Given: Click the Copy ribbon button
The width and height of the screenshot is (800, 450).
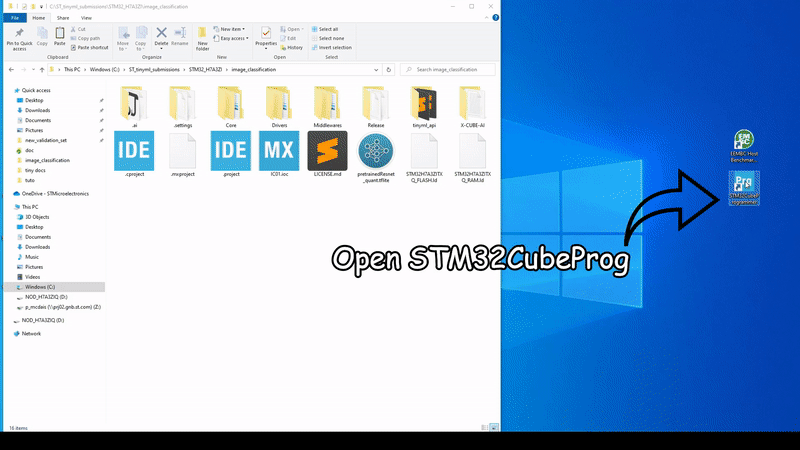Looking at the screenshot, I should 42,37.
